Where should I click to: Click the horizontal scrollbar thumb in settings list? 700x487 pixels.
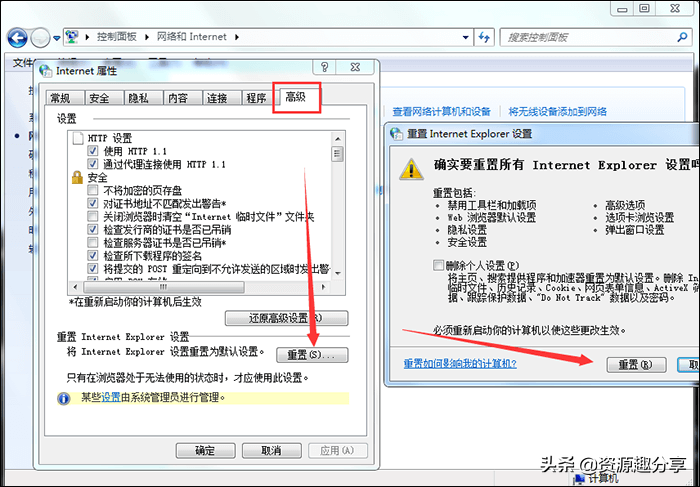click(x=163, y=287)
